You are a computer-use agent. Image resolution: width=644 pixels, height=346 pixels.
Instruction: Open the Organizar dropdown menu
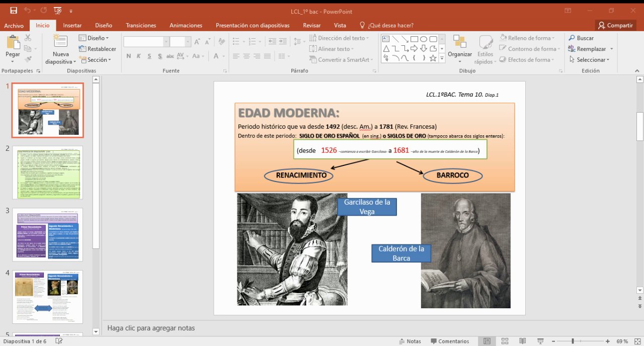(459, 54)
